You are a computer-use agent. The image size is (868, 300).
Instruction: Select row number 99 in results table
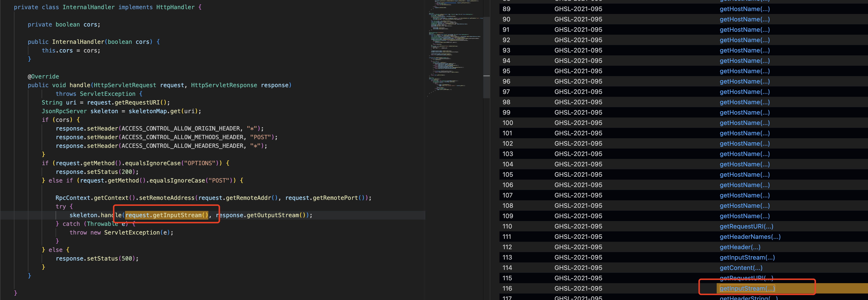(506, 113)
